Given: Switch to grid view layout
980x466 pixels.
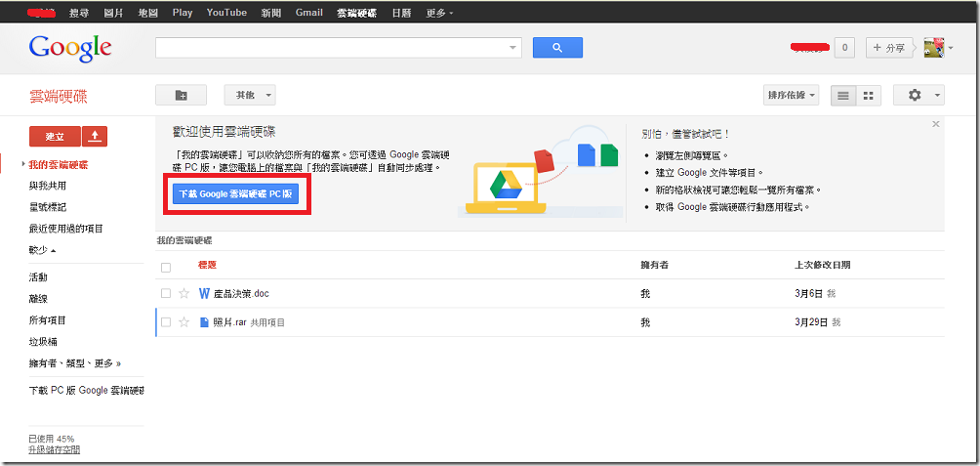Looking at the screenshot, I should (867, 95).
